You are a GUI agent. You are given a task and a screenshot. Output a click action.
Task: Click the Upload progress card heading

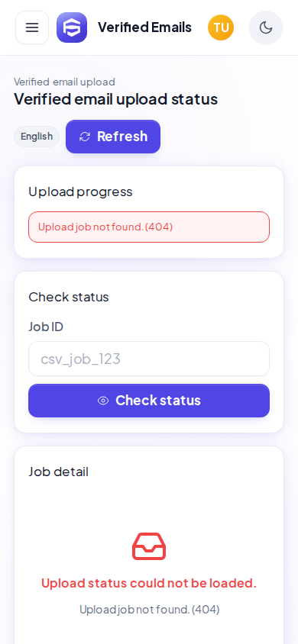pos(80,192)
